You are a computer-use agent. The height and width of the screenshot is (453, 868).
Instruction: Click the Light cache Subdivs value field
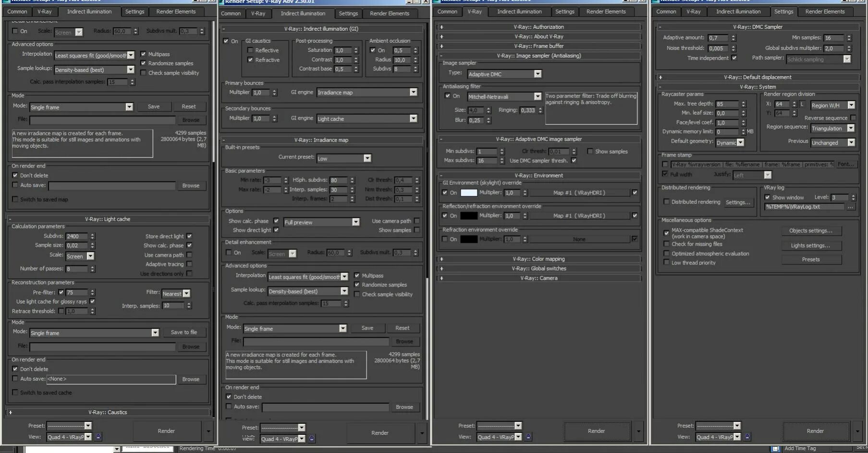click(78, 236)
